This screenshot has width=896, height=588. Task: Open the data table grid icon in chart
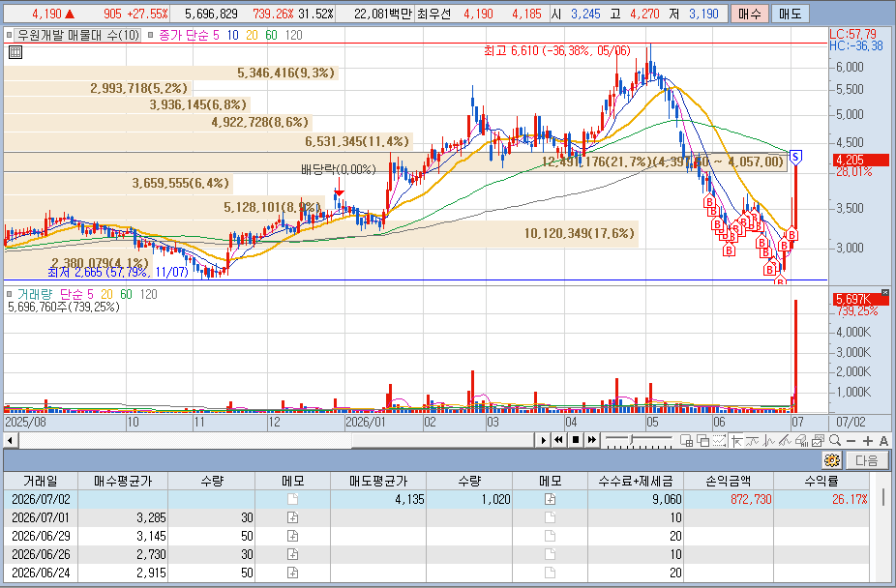(15, 52)
